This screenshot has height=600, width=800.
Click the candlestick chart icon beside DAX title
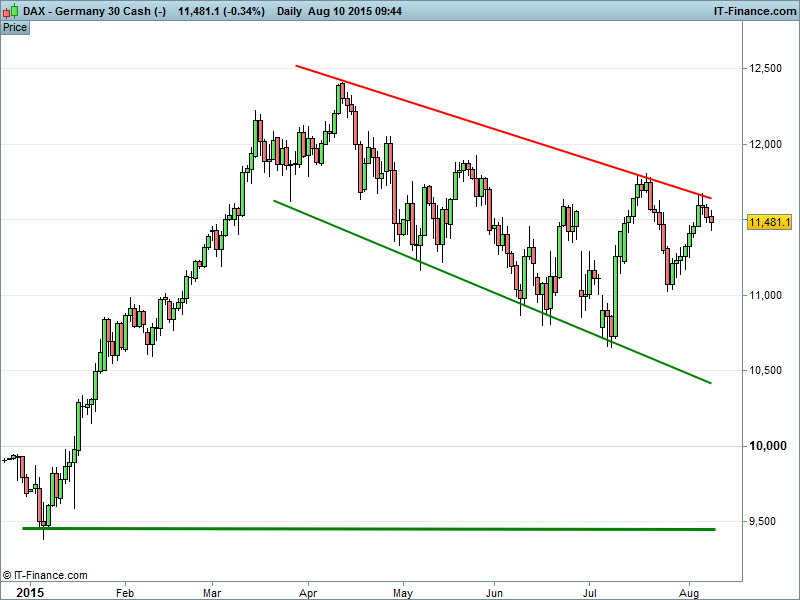10,10
